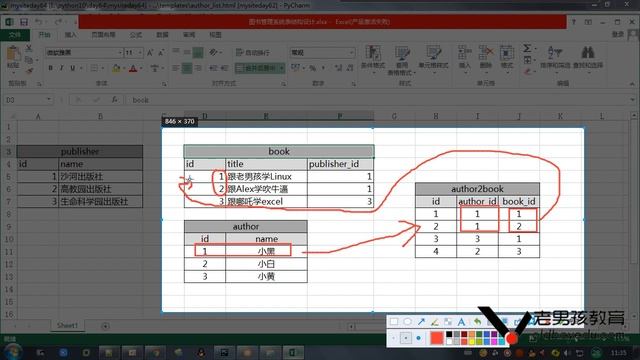640x360 pixels.
Task: Click the Cut scissors icon
Action: click(x=29, y=48)
